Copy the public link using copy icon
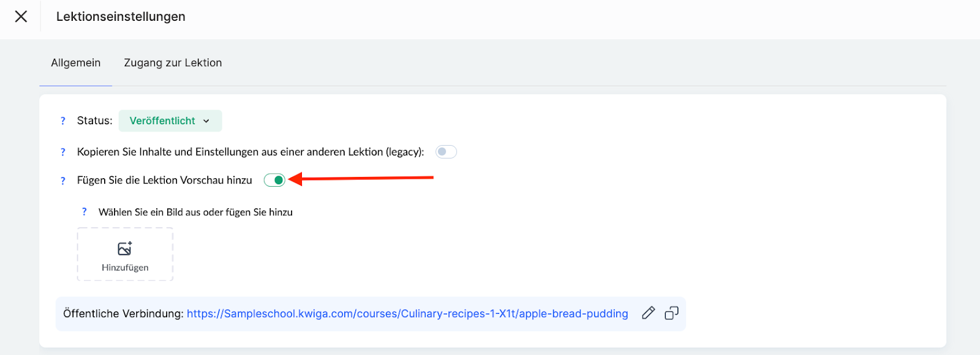The width and height of the screenshot is (980, 355). point(672,313)
